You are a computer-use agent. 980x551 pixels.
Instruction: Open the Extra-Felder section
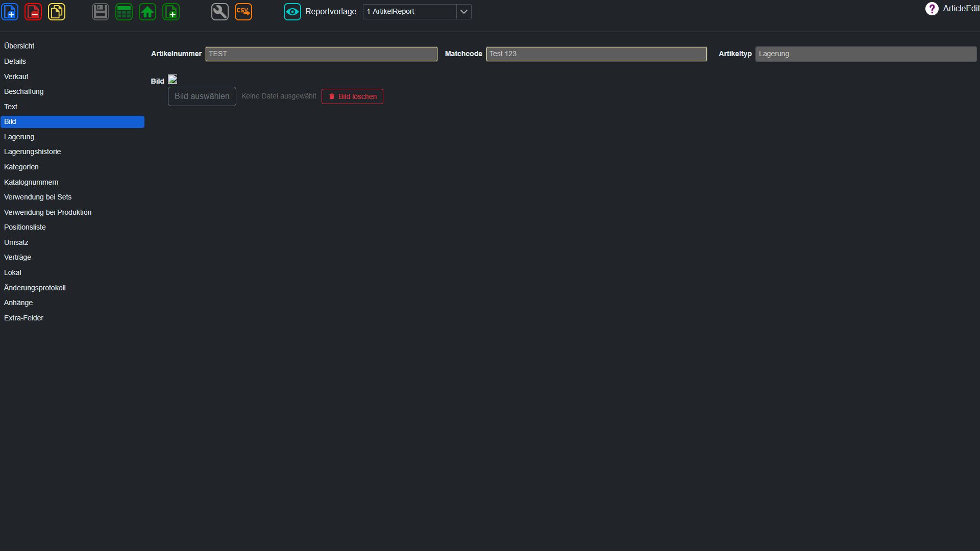72,318
